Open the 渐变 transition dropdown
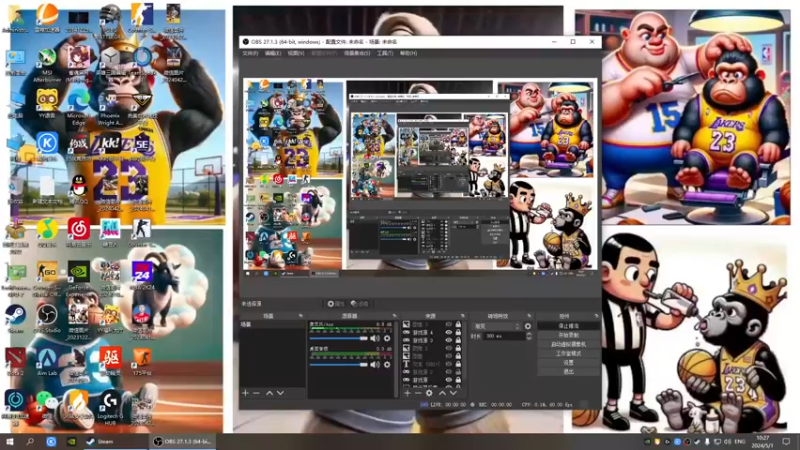The image size is (800, 450). 497,326
